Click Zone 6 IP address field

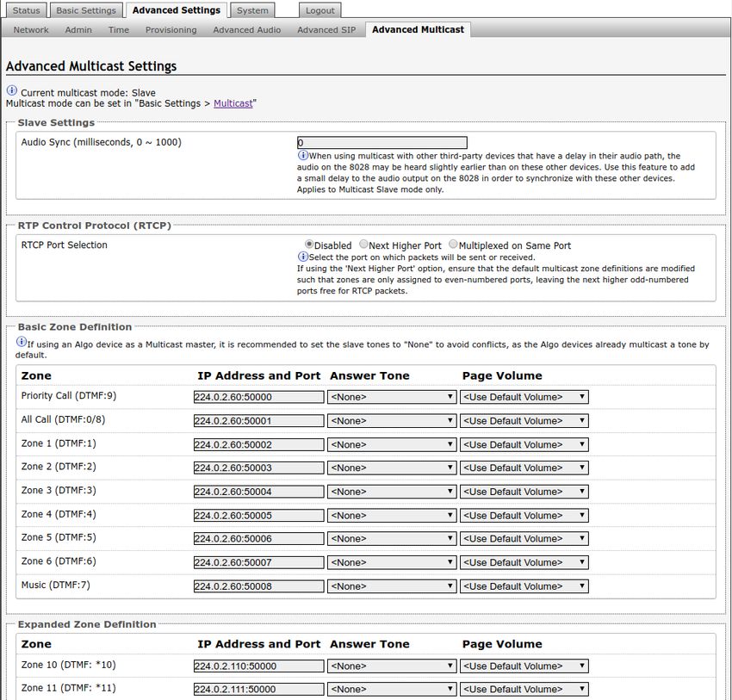pos(258,563)
